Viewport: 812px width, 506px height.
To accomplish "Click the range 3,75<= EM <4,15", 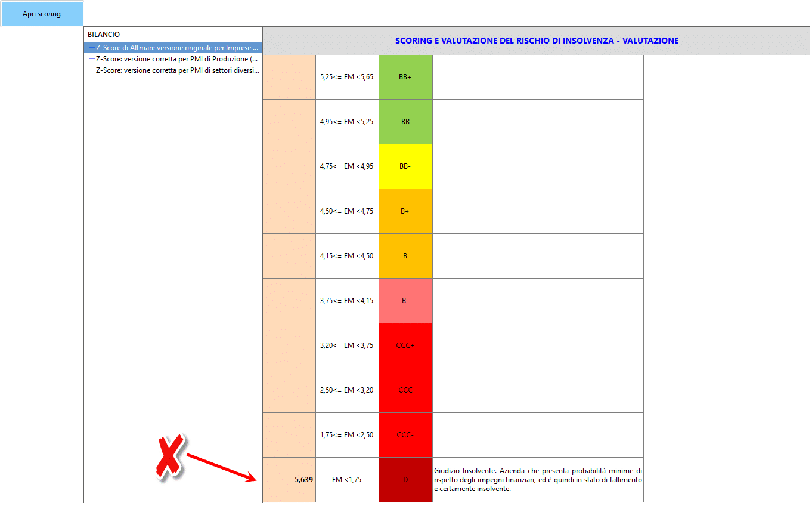I will pyautogui.click(x=347, y=301).
